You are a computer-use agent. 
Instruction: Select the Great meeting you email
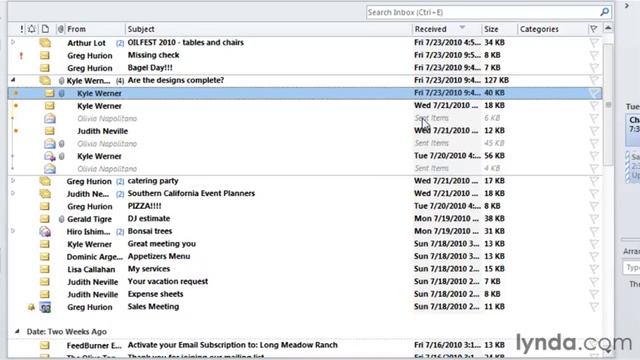(x=304, y=244)
